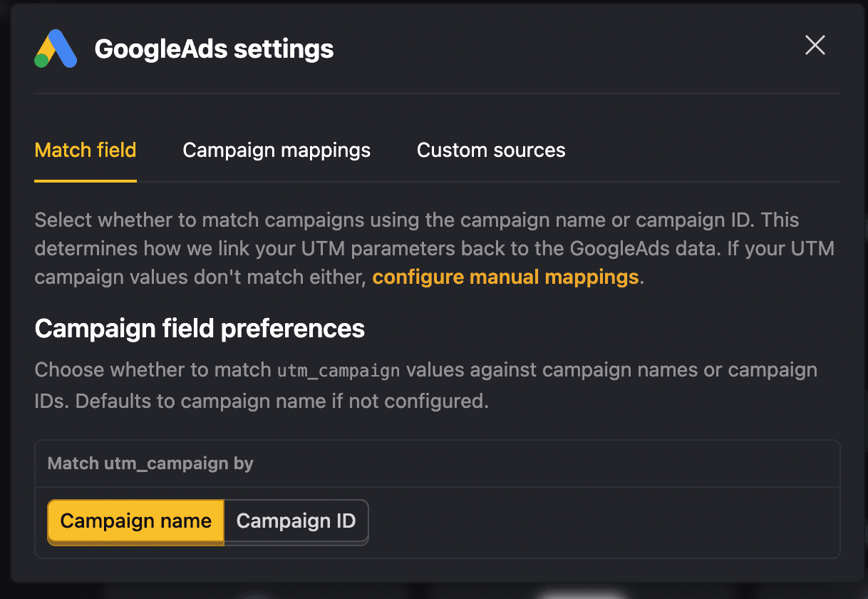Click the dimmed background below the dialog
Screen dimensions: 868x599
[434, 592]
